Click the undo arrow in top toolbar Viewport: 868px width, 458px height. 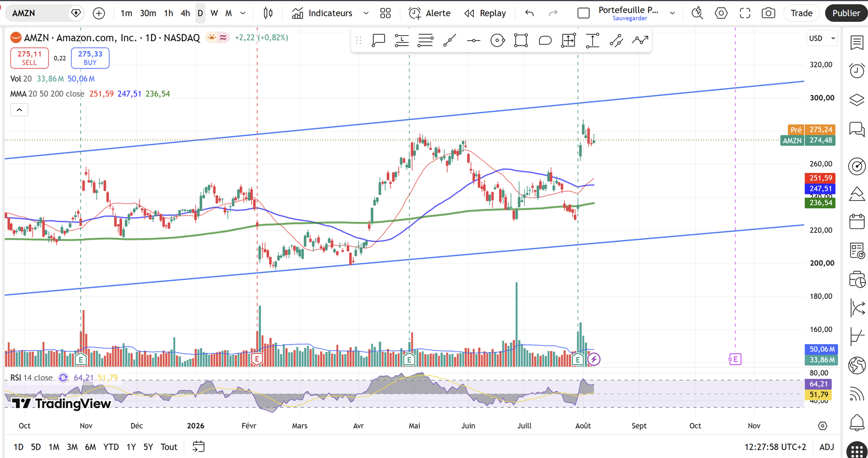[x=529, y=13]
